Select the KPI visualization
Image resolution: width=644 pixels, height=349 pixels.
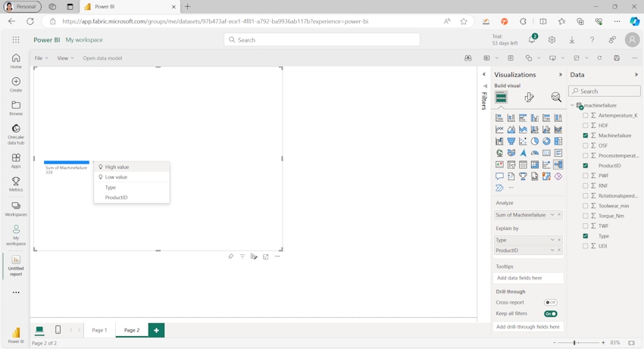tap(499, 164)
